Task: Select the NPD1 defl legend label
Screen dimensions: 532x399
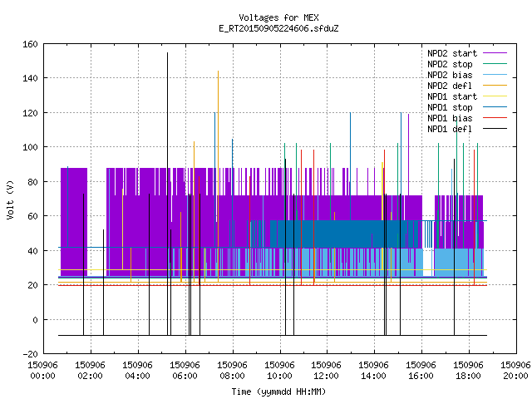Action: (x=450, y=130)
